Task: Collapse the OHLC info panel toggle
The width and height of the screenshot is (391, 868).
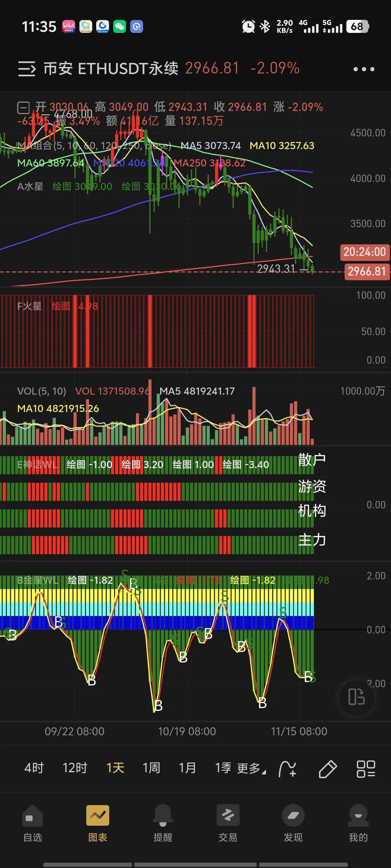Action: click(x=23, y=108)
